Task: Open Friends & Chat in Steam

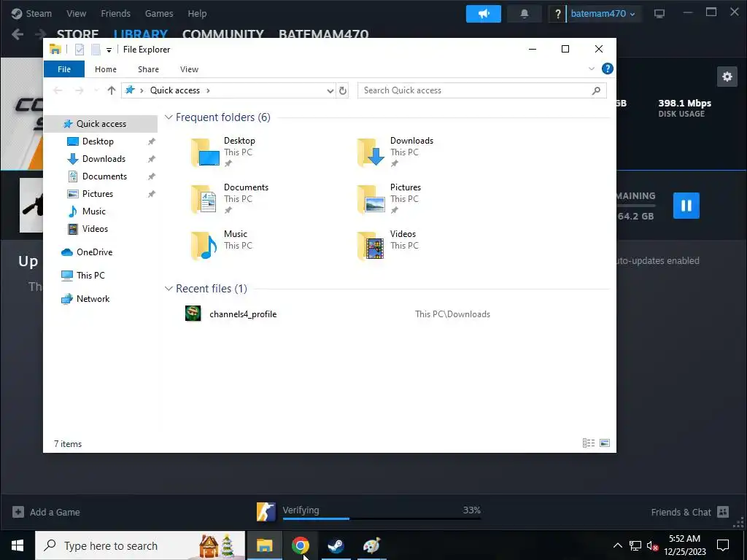Action: [x=690, y=512]
